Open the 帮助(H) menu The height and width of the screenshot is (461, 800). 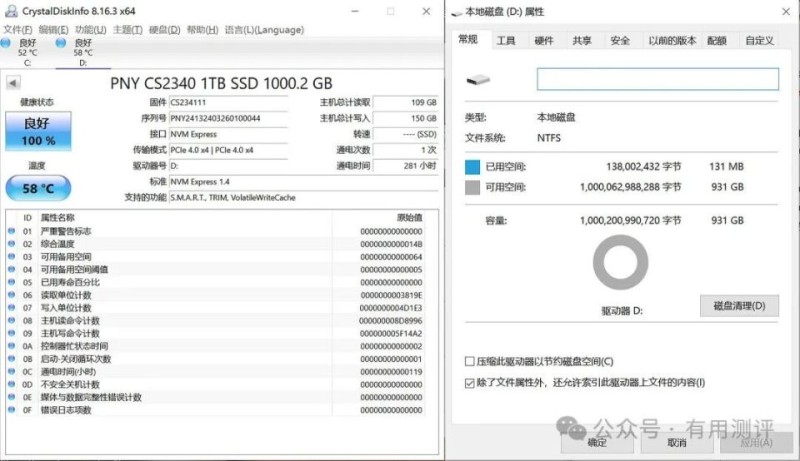click(202, 30)
